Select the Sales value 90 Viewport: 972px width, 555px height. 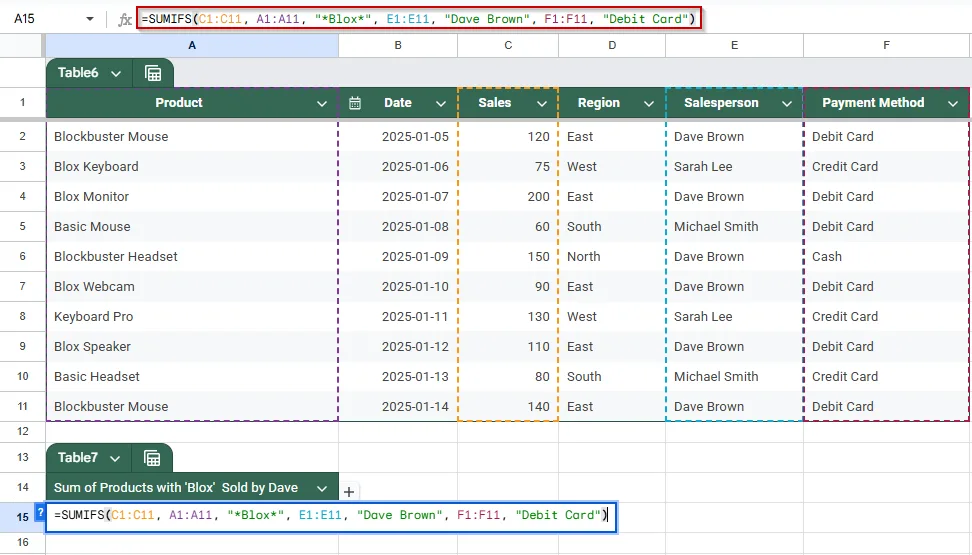coord(508,286)
